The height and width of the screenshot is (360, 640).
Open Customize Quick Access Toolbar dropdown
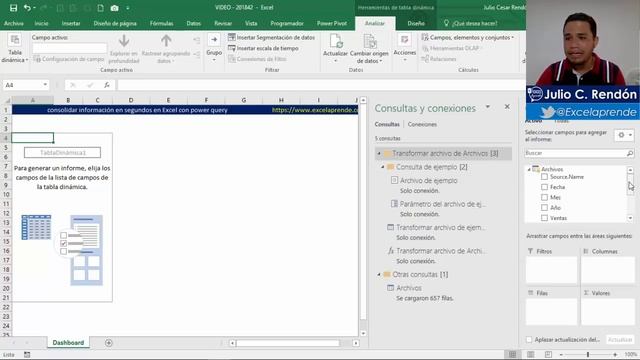point(128,8)
